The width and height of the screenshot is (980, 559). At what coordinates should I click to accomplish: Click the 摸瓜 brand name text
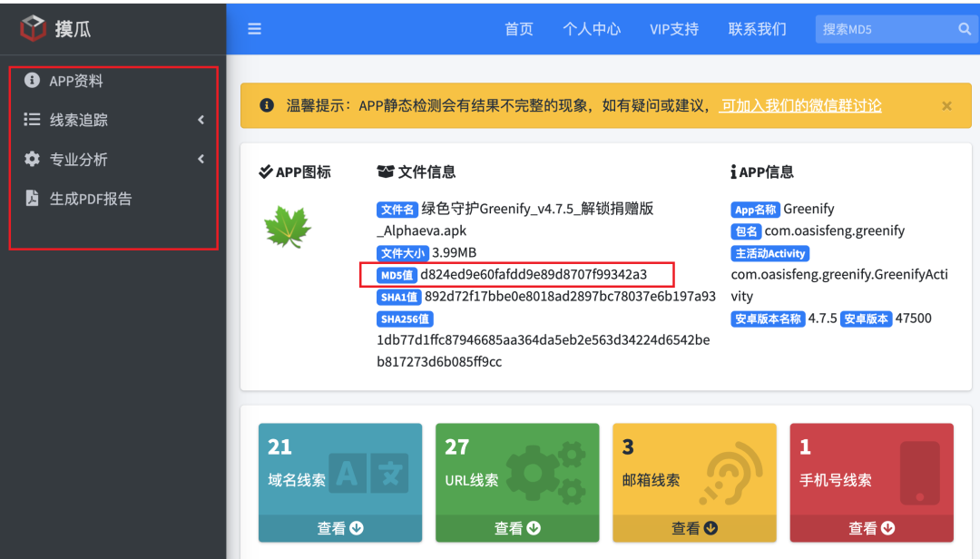(x=73, y=29)
